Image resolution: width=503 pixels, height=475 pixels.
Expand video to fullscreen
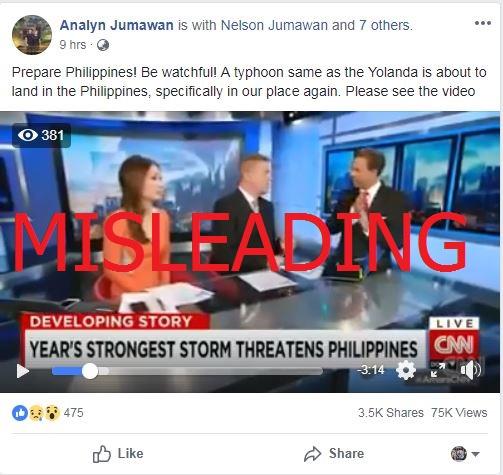pos(438,370)
